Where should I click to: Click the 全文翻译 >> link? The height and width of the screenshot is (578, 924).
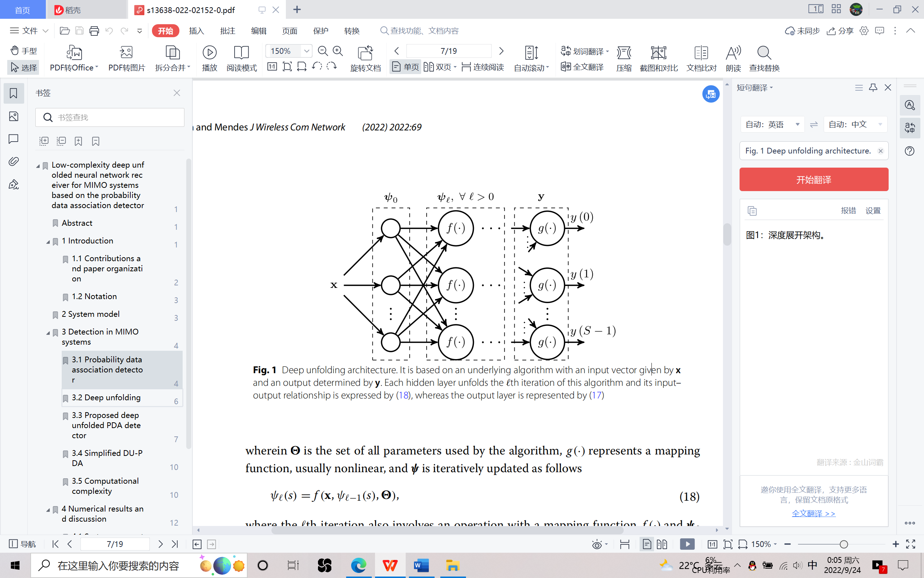(814, 513)
